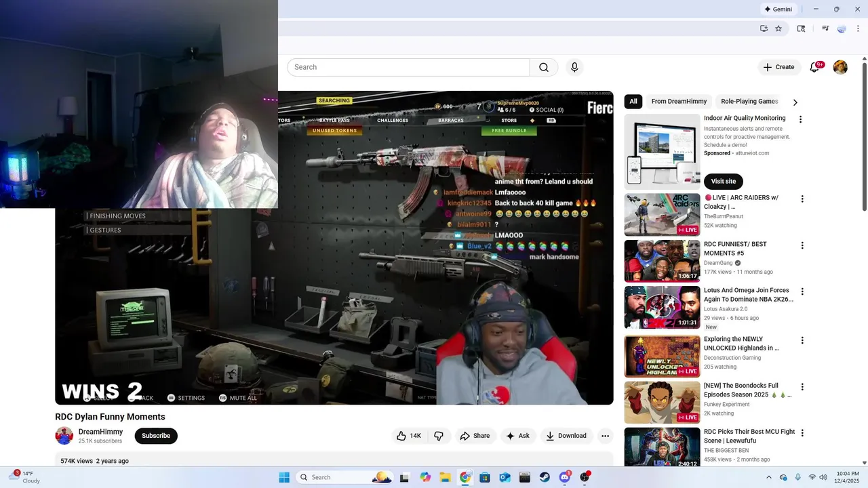Image resolution: width=868 pixels, height=488 pixels.
Task: Open Copilot from the taskbar
Action: (x=425, y=477)
